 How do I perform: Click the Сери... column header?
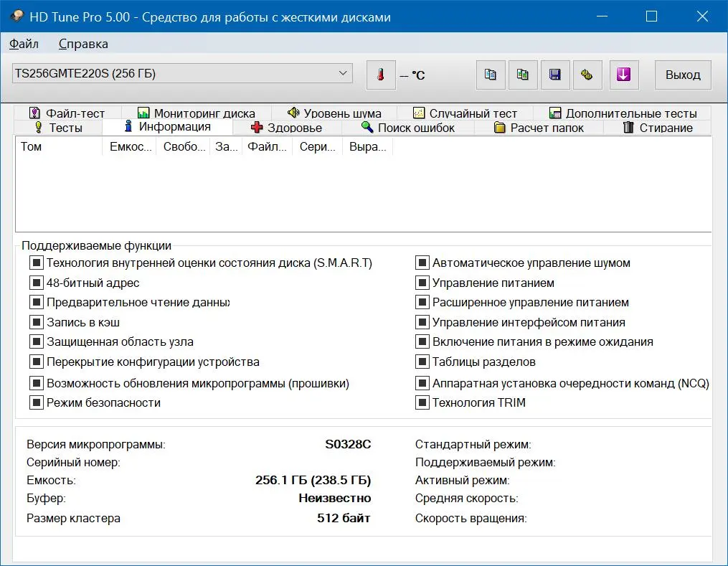coord(317,147)
